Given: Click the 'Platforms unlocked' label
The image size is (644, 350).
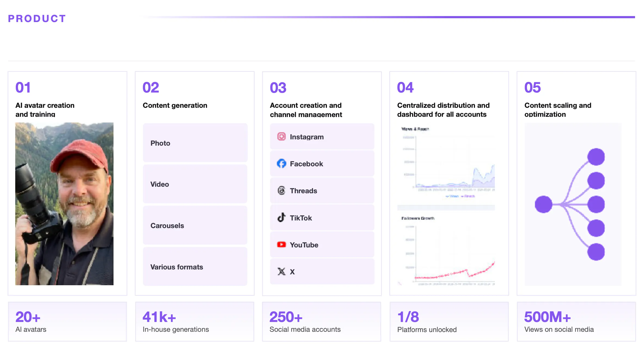Looking at the screenshot, I should click(x=427, y=330).
